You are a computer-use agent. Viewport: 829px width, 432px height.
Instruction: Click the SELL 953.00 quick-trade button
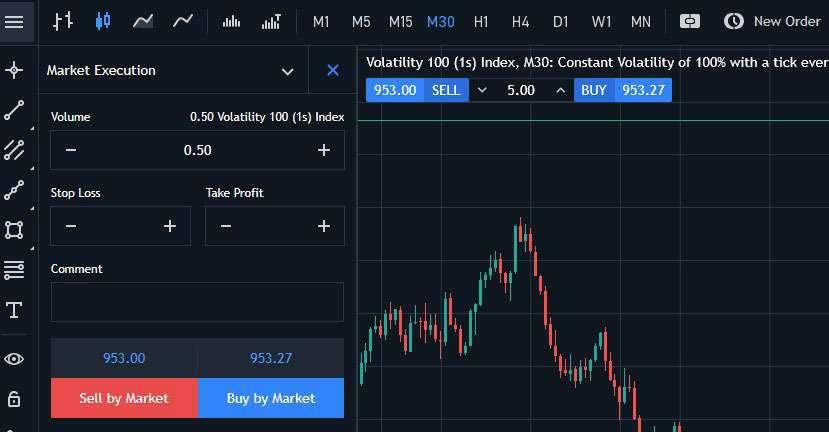coord(417,90)
